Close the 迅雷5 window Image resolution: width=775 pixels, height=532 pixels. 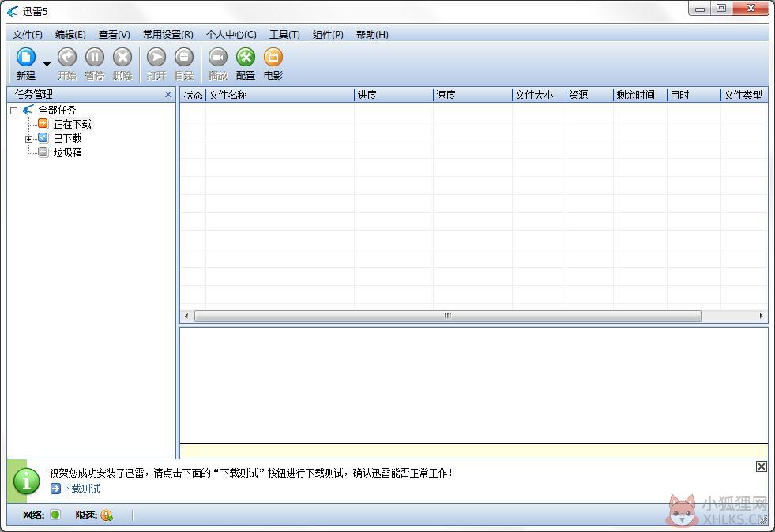click(751, 9)
